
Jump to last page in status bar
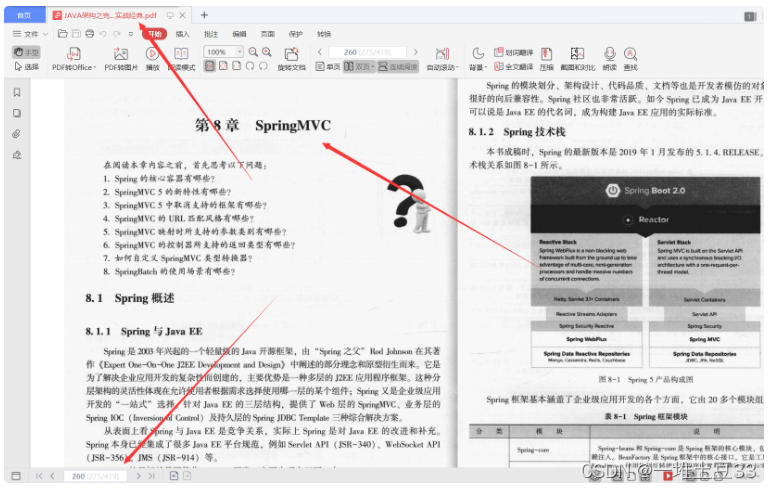point(152,476)
